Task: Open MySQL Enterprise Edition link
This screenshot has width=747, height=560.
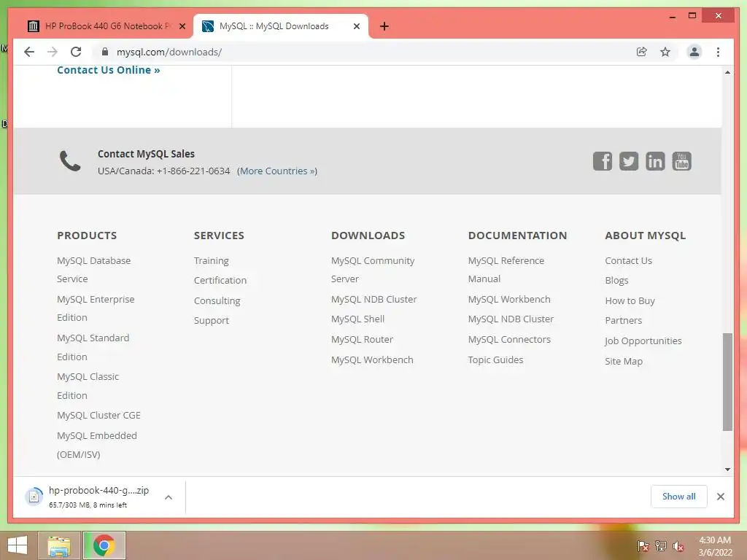Action: coord(96,308)
